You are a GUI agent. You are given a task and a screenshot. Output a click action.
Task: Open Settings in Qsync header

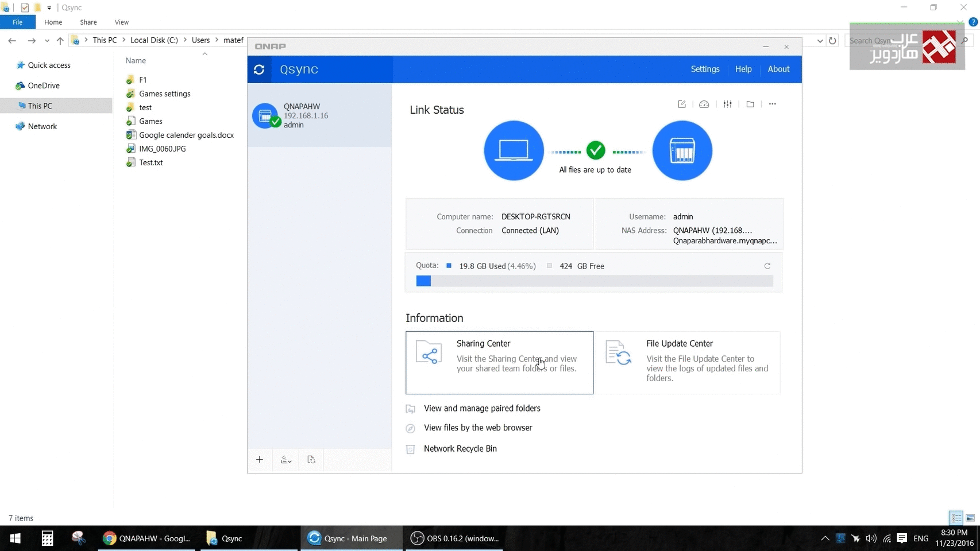tap(705, 69)
